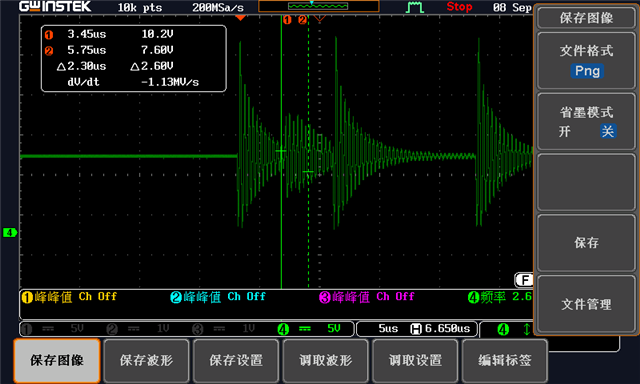This screenshot has height=384, width=640.
Task: Click cursor 2 readout 5.75us
Action: point(87,50)
